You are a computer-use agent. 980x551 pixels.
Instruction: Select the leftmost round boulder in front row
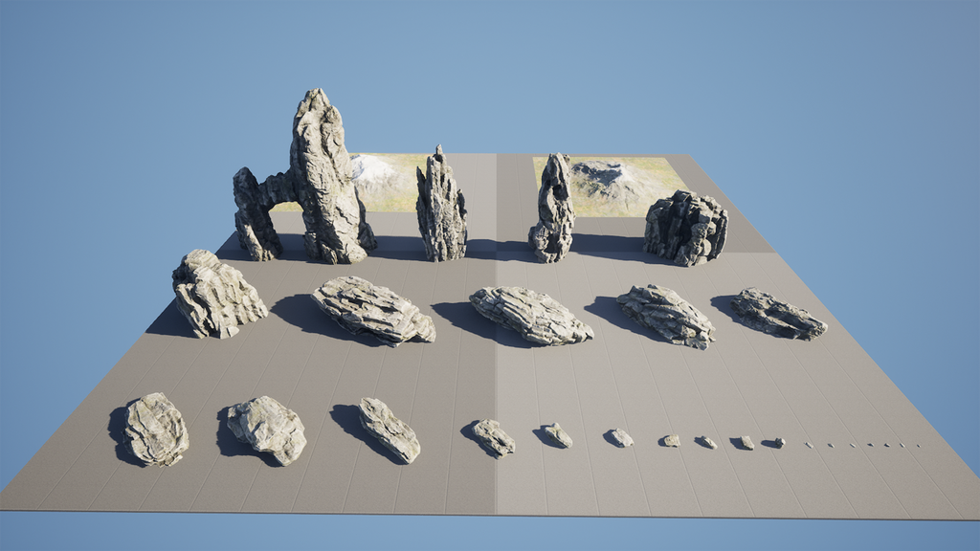tap(155, 430)
